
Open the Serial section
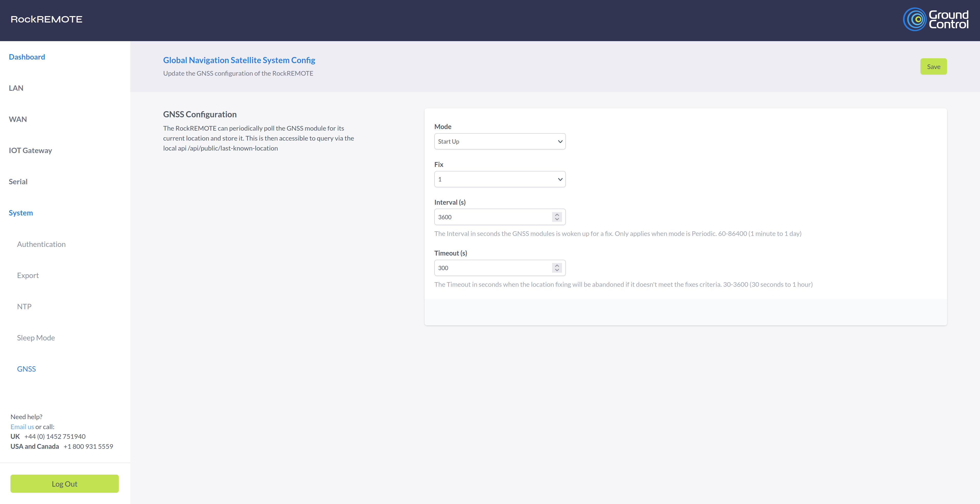click(18, 181)
